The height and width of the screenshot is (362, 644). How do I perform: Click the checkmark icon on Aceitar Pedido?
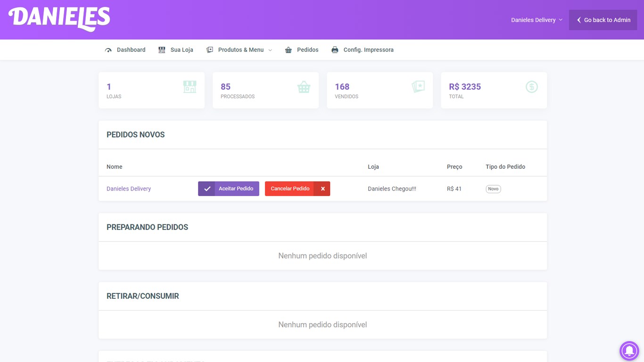[207, 189]
